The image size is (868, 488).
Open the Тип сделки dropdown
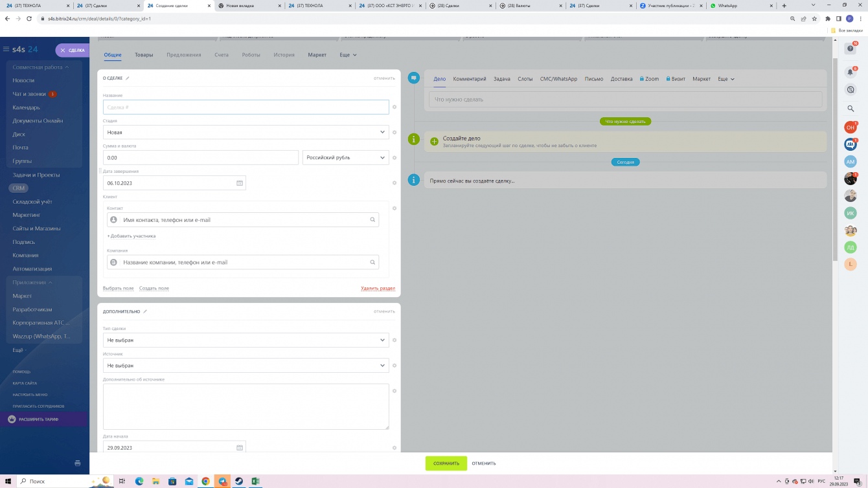(246, 340)
